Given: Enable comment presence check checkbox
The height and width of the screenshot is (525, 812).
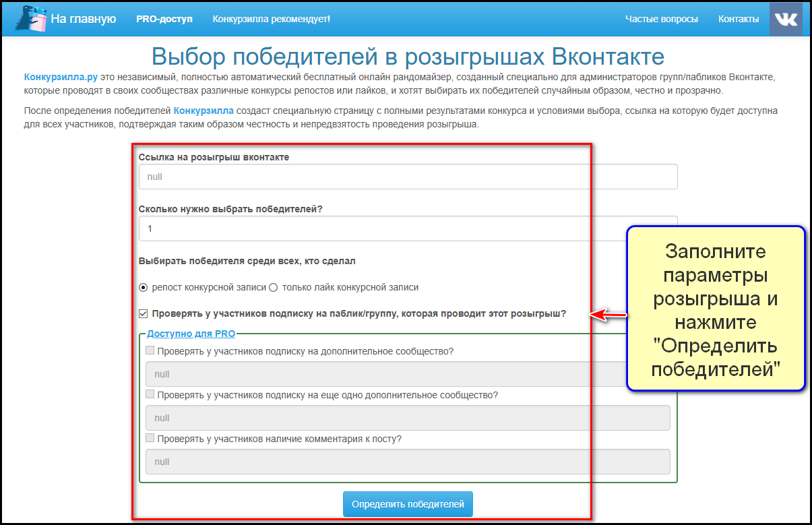Looking at the screenshot, I should [150, 439].
